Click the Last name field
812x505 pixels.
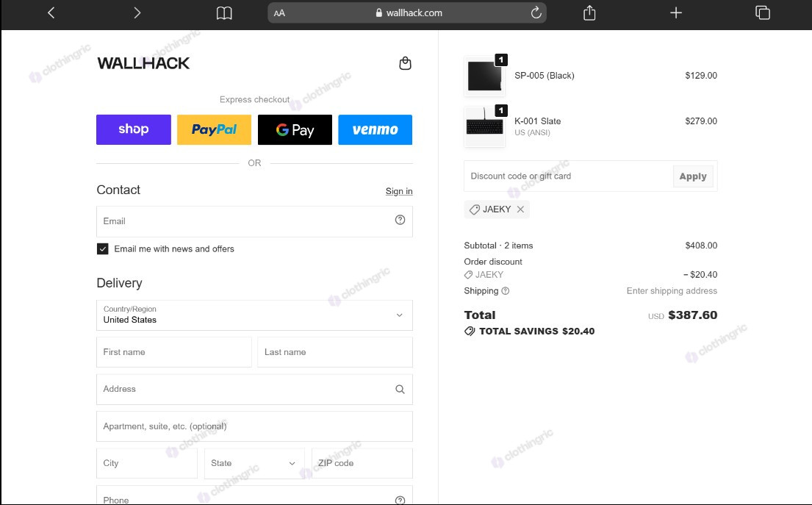(x=335, y=352)
